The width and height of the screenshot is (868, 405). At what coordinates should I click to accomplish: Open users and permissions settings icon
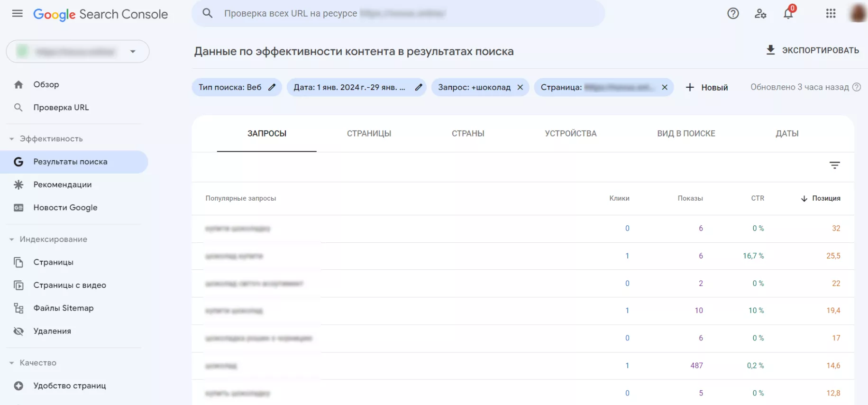pos(760,13)
